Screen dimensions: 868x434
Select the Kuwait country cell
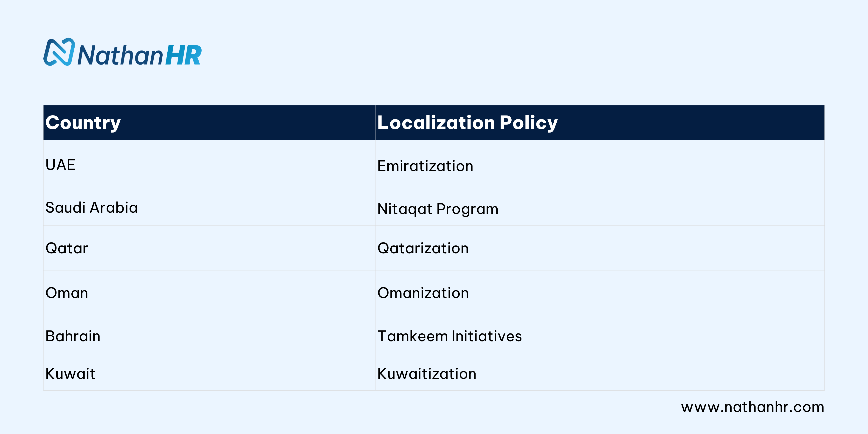point(209,374)
